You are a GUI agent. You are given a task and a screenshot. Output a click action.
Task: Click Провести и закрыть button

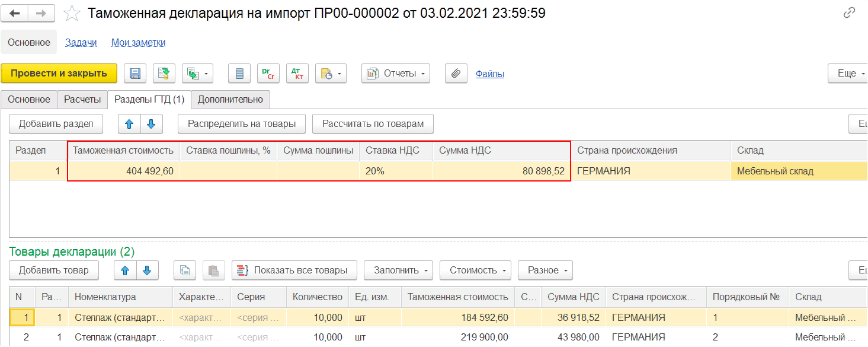59,74
